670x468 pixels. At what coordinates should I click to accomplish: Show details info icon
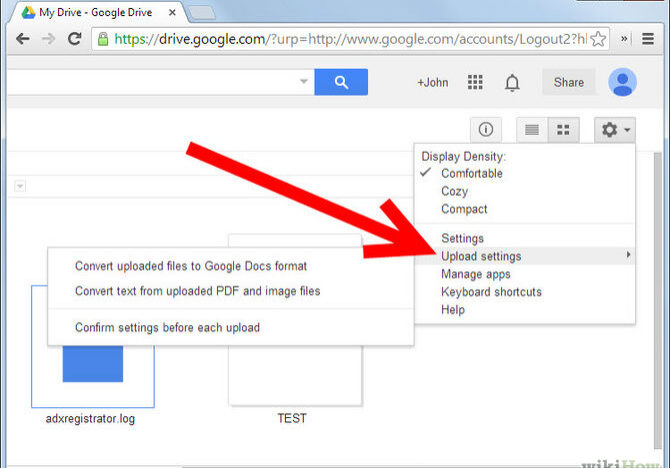tap(486, 130)
